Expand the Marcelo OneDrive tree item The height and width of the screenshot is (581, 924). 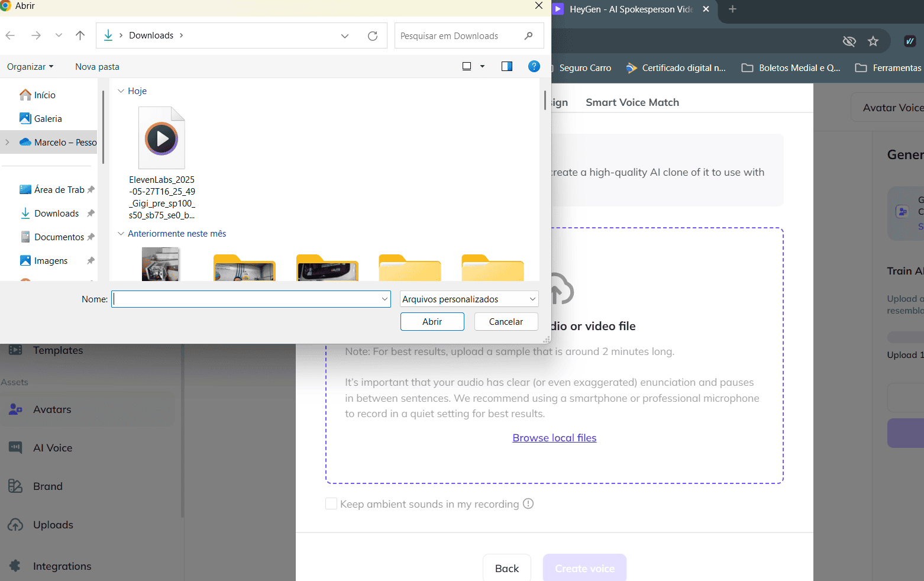pos(7,143)
